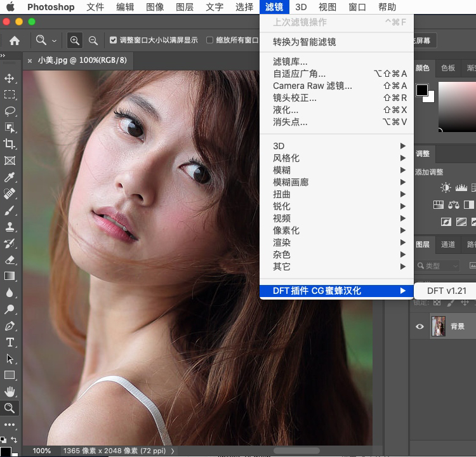Click the foreground color swatch
The width and height of the screenshot is (476, 457).
pos(422,90)
